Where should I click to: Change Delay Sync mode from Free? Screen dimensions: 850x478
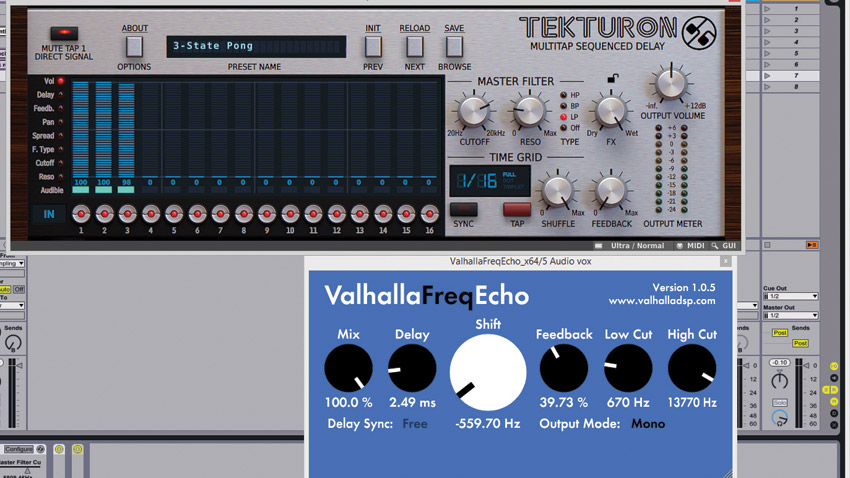tap(415, 424)
